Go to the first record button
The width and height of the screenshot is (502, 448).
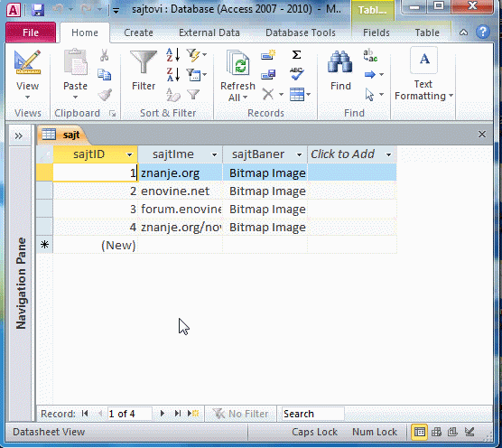click(x=85, y=414)
